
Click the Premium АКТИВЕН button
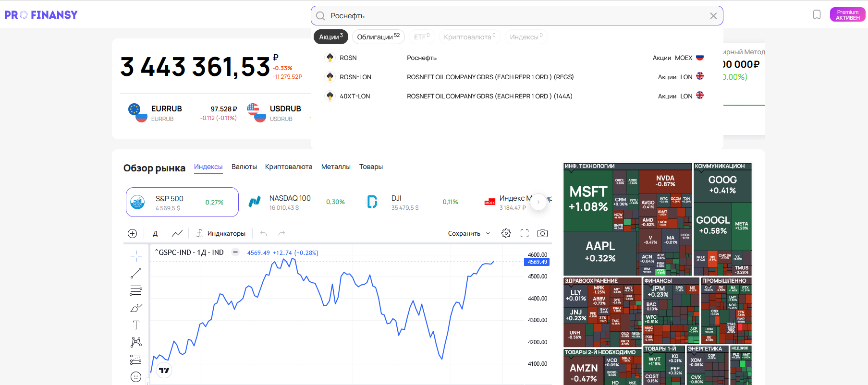click(847, 15)
